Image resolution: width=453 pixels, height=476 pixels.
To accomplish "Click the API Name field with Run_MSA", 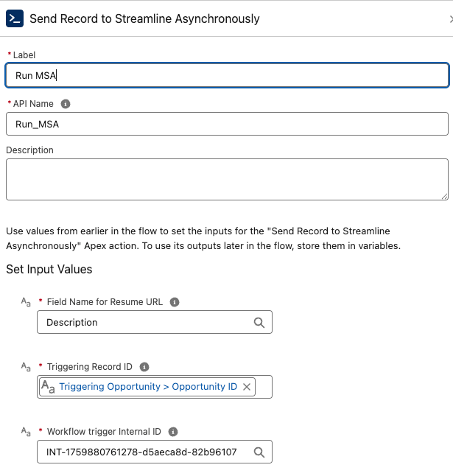I will pyautogui.click(x=227, y=124).
